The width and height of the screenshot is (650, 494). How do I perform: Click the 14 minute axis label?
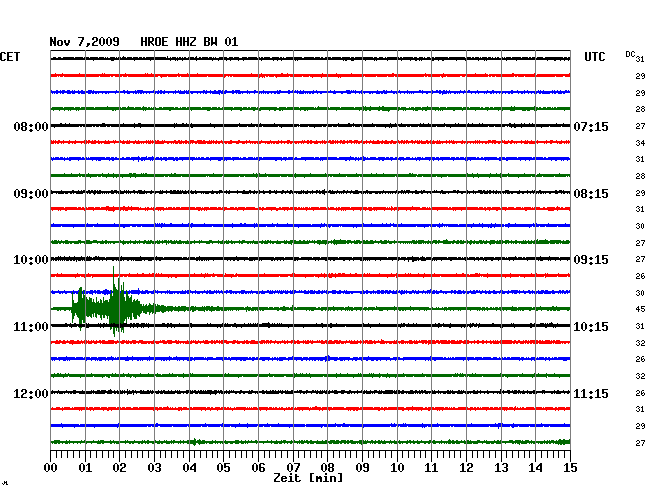pyautogui.click(x=535, y=467)
